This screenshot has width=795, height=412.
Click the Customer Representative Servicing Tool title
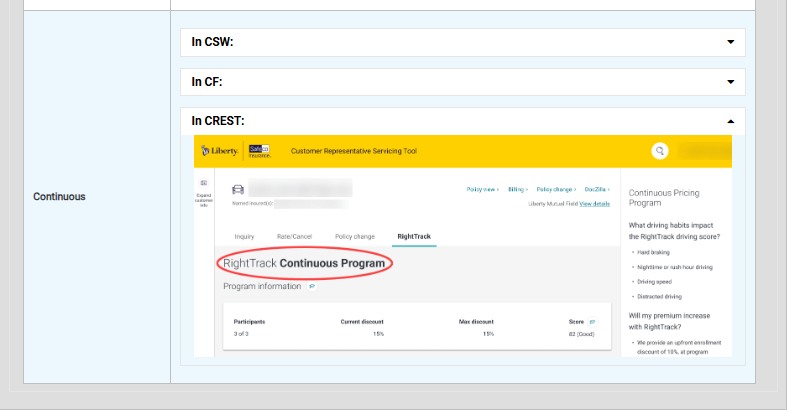[354, 151]
